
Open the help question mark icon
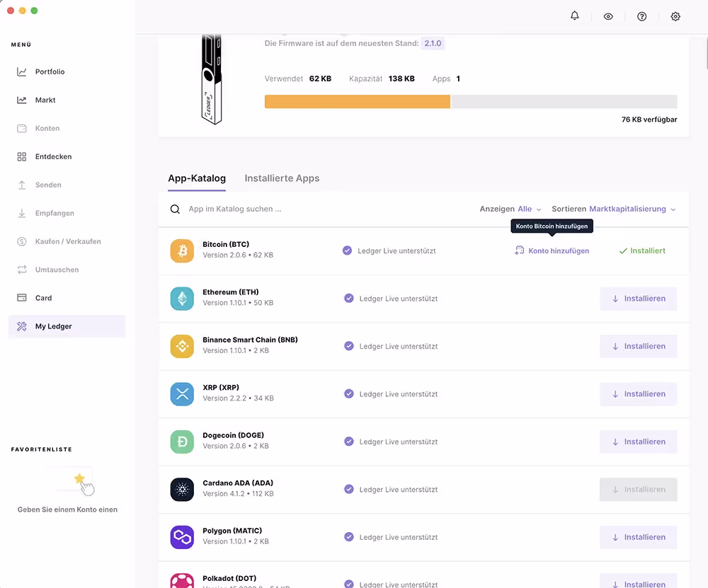(641, 17)
